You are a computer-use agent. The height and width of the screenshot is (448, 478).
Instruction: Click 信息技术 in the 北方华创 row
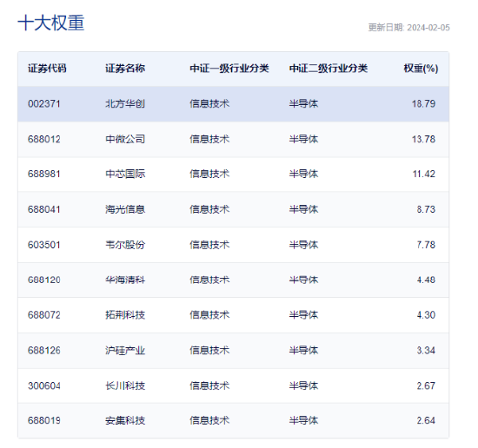[209, 104]
